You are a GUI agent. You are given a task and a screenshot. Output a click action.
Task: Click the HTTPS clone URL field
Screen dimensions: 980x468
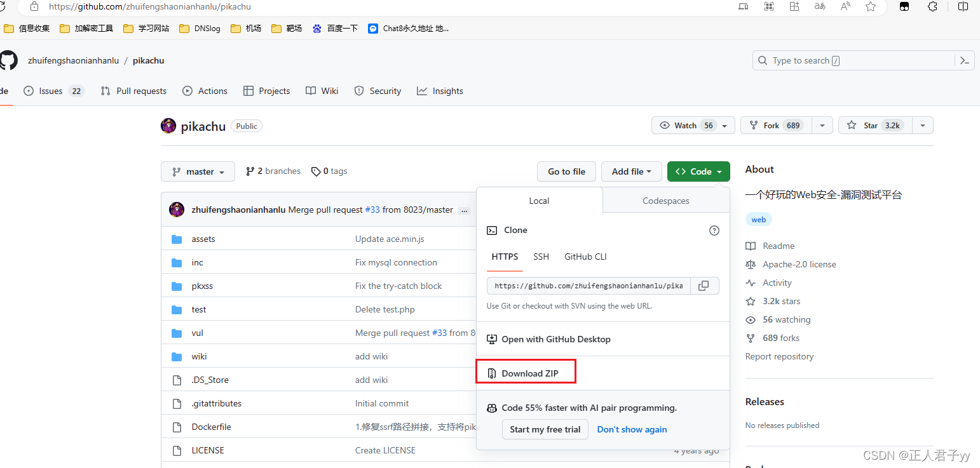coord(590,286)
